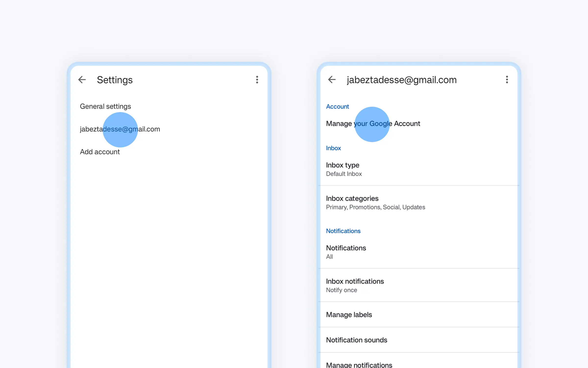Tap Primary, Promotions, Social, Updates subtitle
The image size is (588, 368).
click(376, 207)
